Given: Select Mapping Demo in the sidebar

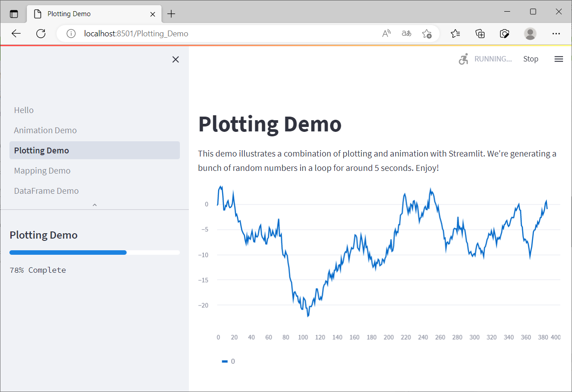Looking at the screenshot, I should 42,170.
